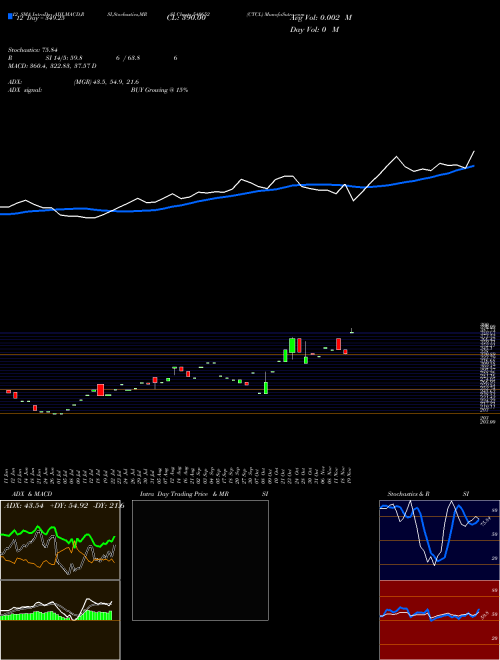This screenshot has width=500, height=660.
Task: Open the empty Intra Day Trading Price chart
Action: (200, 560)
